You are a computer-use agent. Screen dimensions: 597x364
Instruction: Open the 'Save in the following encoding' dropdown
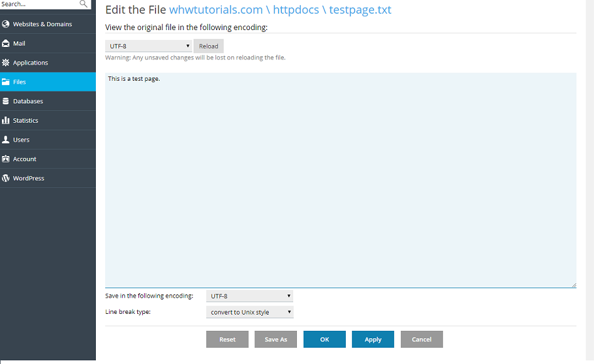pyautogui.click(x=249, y=295)
